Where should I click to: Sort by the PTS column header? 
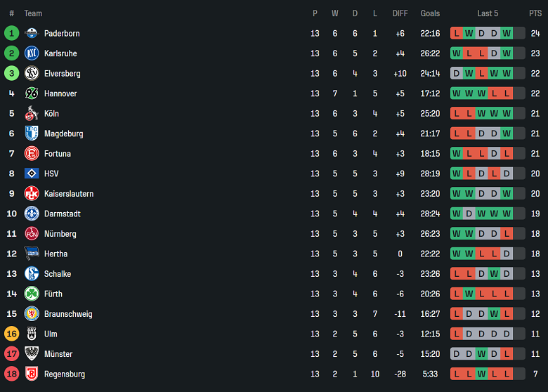(x=535, y=13)
